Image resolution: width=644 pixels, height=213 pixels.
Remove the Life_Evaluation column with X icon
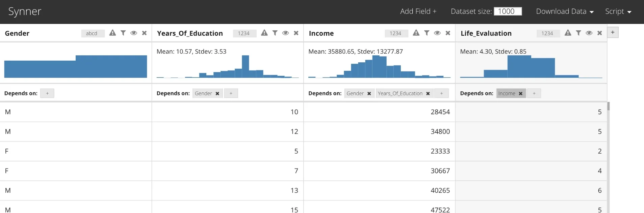tap(599, 33)
